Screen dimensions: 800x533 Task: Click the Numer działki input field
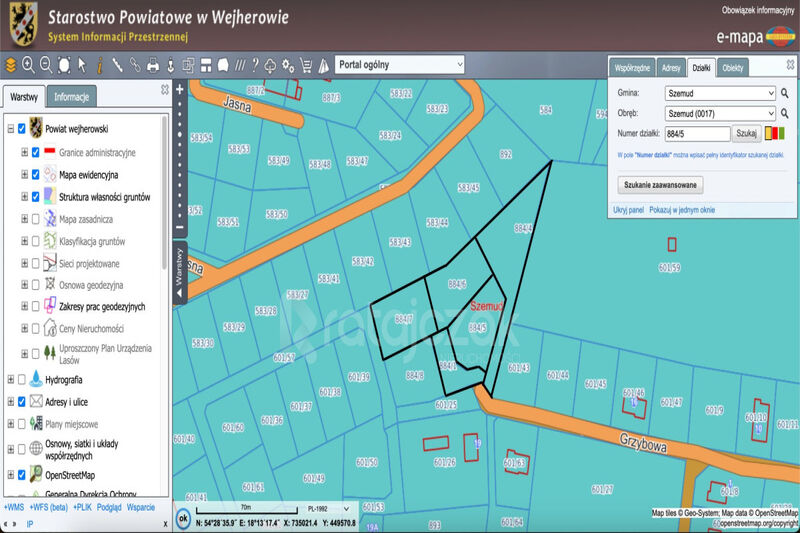[697, 133]
